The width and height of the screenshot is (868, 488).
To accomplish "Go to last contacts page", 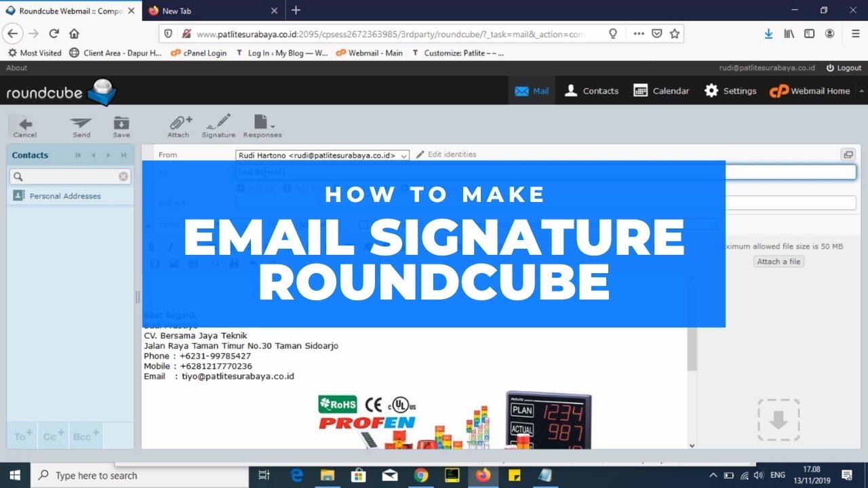I will pos(123,155).
